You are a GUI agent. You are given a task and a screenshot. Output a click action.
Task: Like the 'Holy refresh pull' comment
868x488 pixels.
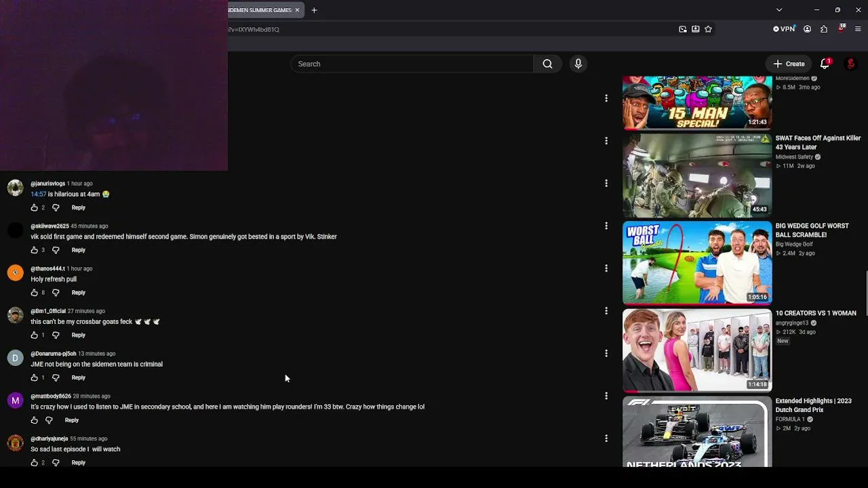[x=35, y=293]
